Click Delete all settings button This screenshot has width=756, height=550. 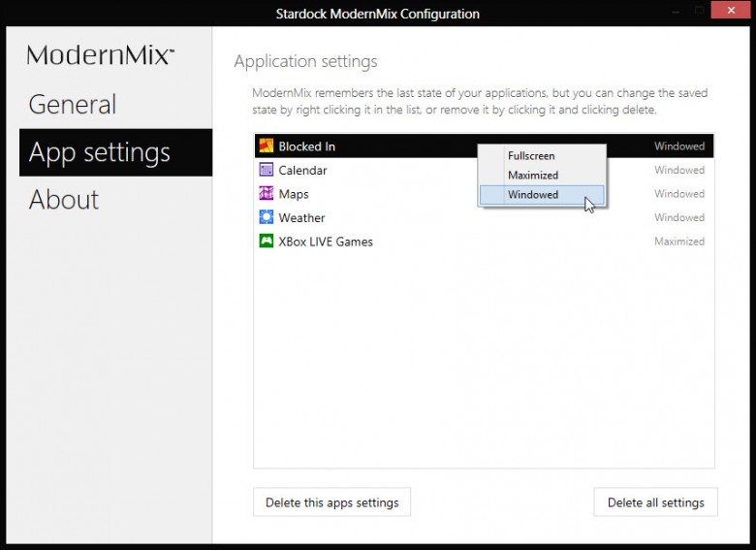656,502
